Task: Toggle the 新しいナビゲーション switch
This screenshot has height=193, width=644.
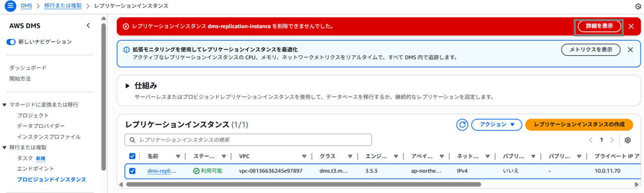Action: pyautogui.click(x=11, y=42)
